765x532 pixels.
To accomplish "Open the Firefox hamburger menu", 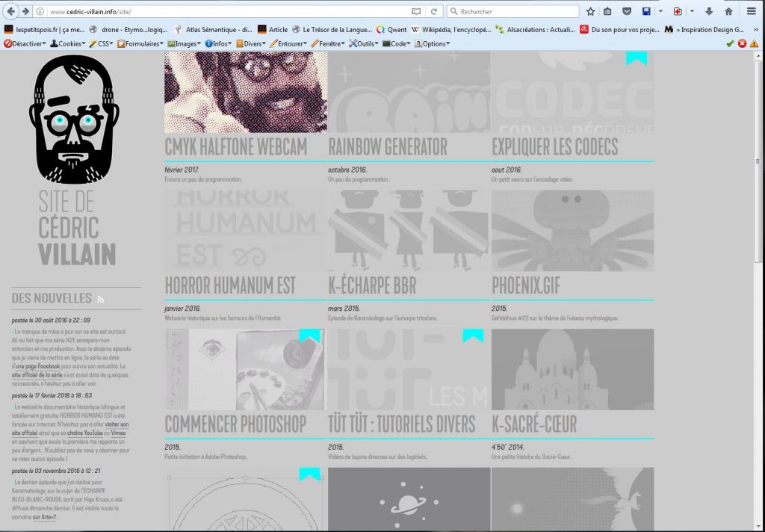I will coord(752,11).
